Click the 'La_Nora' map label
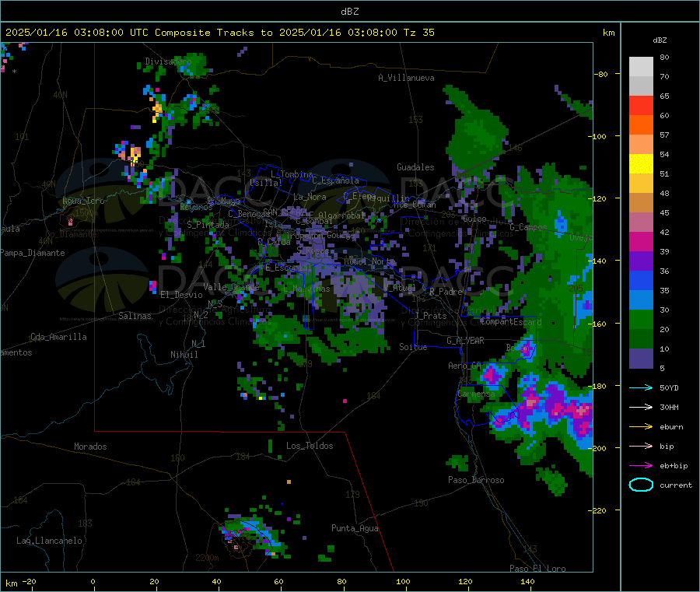Viewport: 700px width, 592px height. 310,197
